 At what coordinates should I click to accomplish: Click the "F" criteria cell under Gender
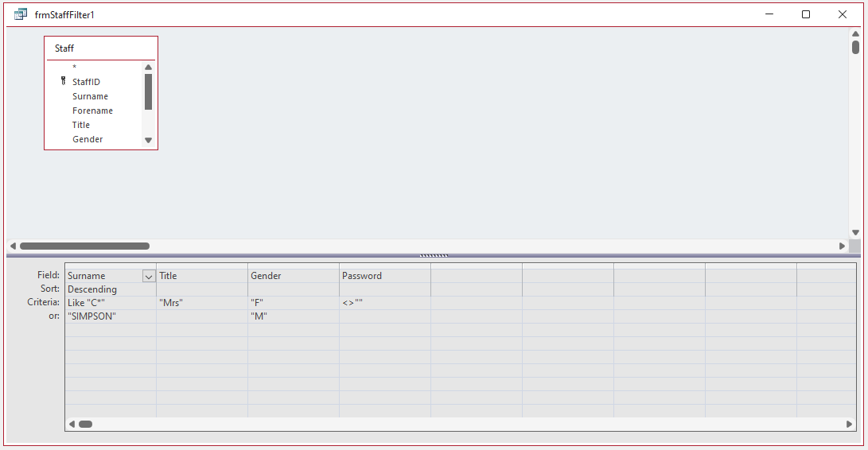(294, 303)
